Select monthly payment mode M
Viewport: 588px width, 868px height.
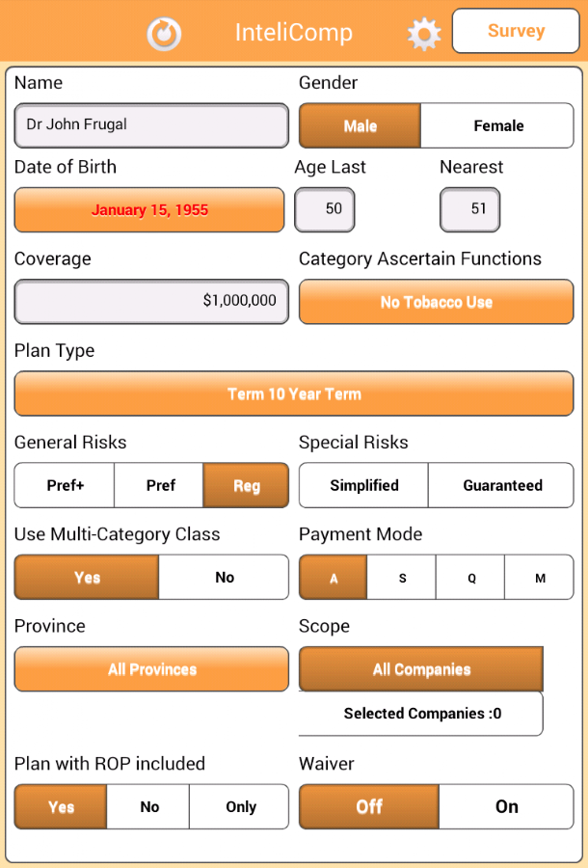(540, 578)
